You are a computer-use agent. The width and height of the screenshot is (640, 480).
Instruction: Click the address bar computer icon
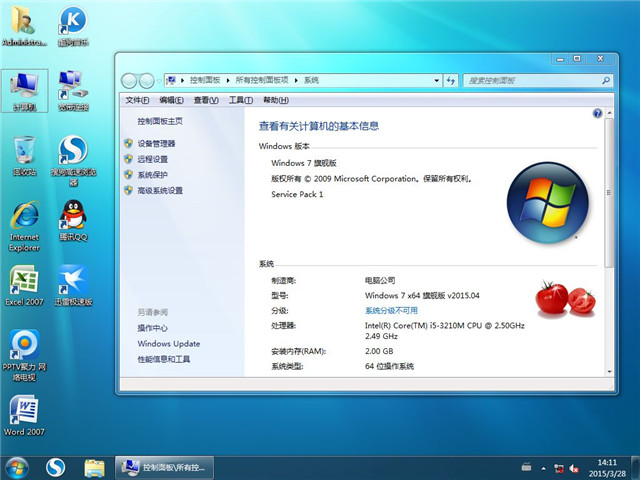tap(171, 80)
